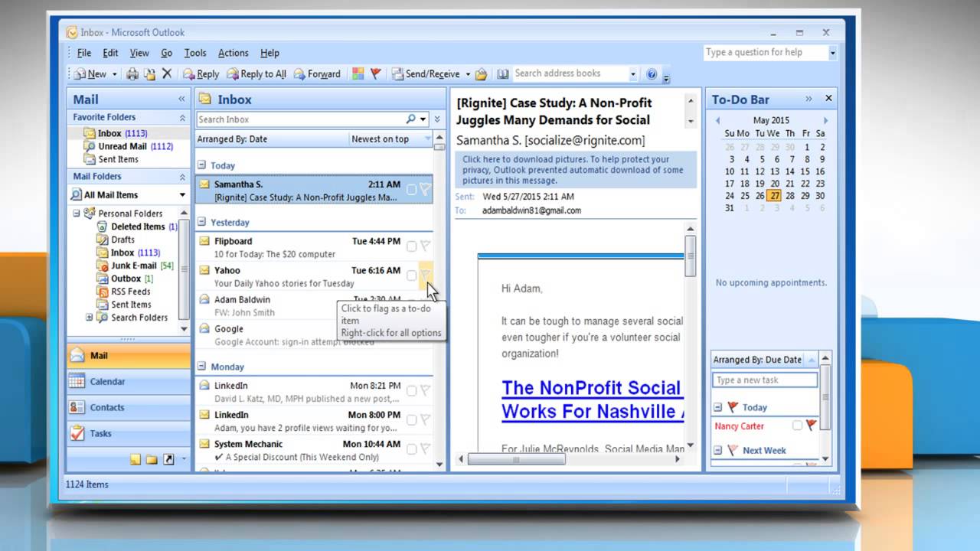
Task: Open the Edit menu
Action: pyautogui.click(x=111, y=53)
